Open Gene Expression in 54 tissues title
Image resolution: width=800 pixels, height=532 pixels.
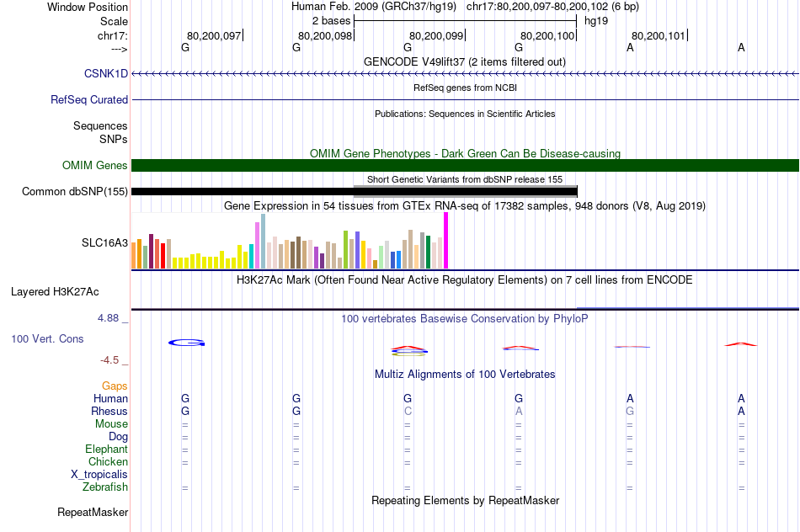[465, 206]
